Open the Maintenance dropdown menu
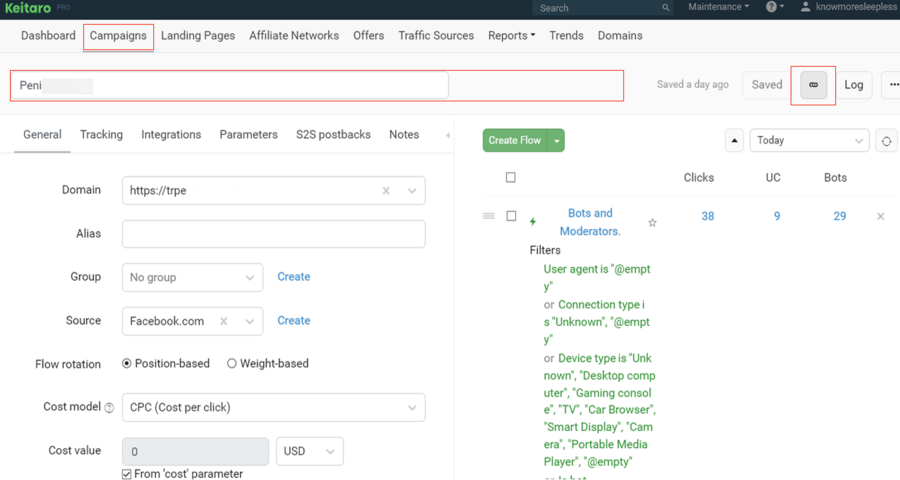The width and height of the screenshot is (900, 480). pos(719,7)
